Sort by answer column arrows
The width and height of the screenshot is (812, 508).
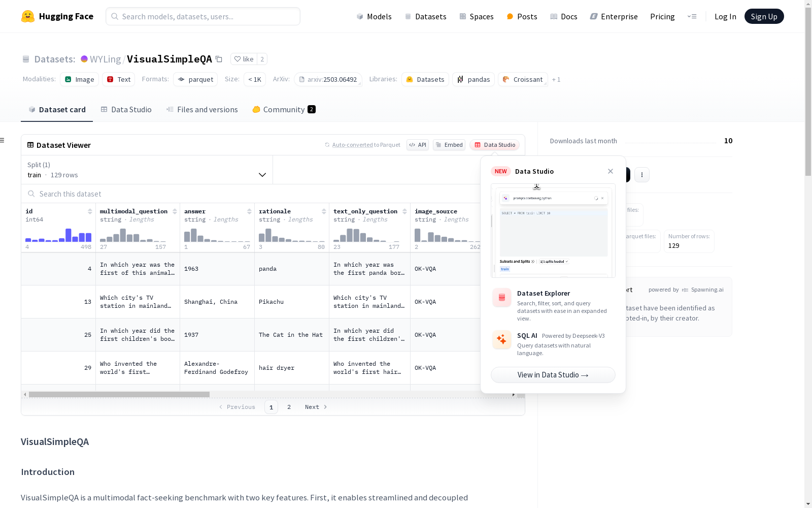click(x=249, y=211)
